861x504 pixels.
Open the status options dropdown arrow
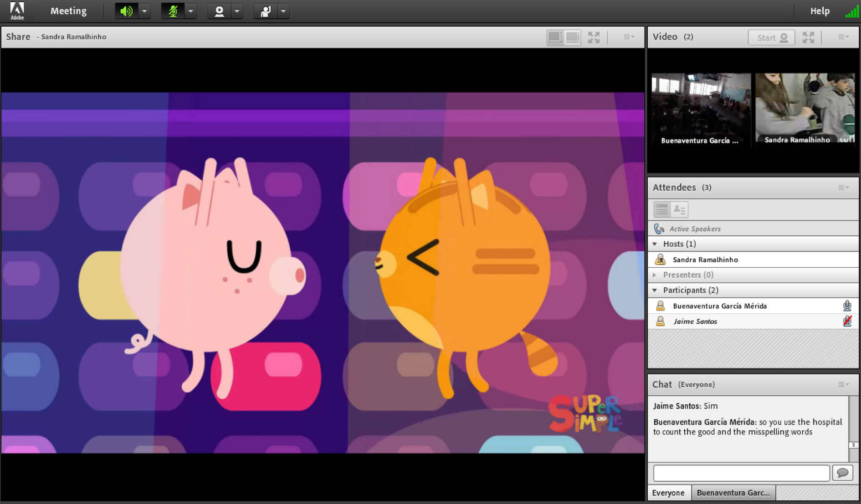[283, 11]
